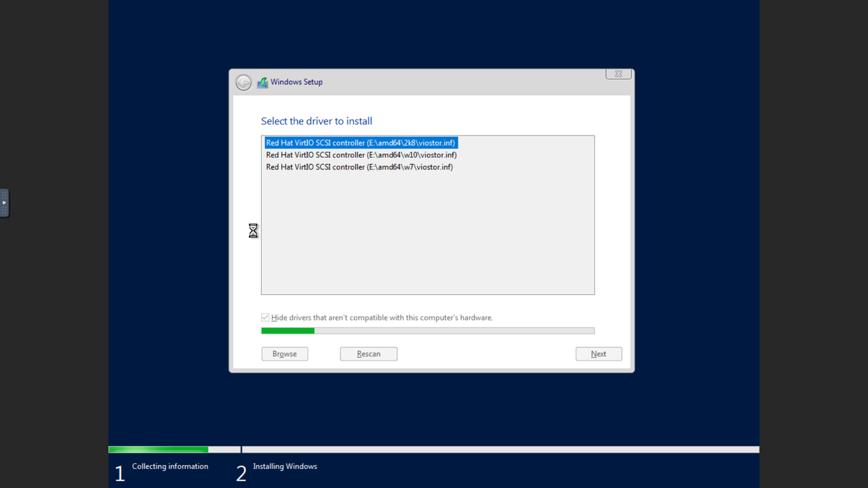Click the Select the driver to install heading
Viewport: 868px width, 488px height.
coord(317,121)
